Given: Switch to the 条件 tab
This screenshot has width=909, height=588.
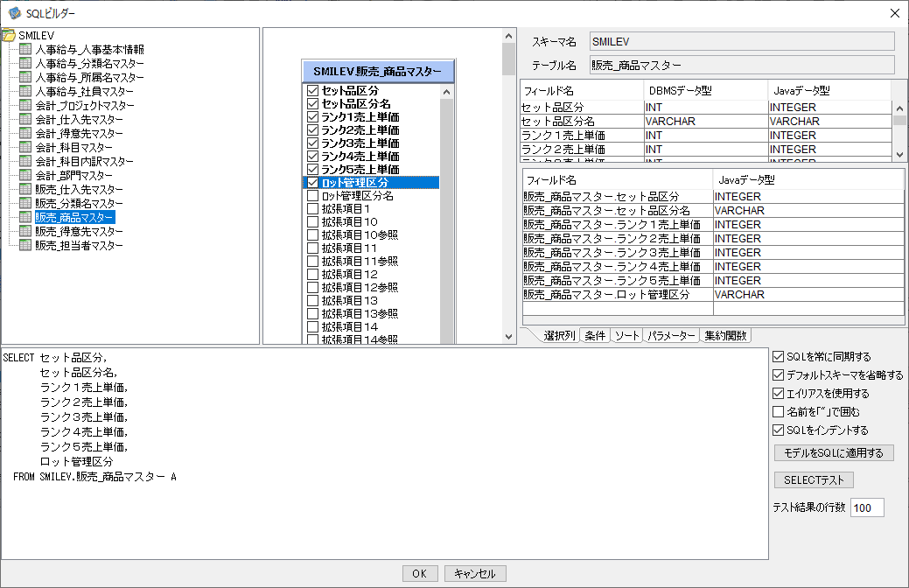Looking at the screenshot, I should pos(596,336).
